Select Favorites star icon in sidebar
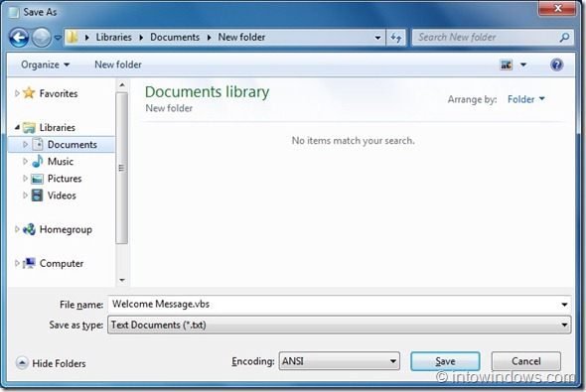This screenshot has height=392, width=586. tap(29, 93)
